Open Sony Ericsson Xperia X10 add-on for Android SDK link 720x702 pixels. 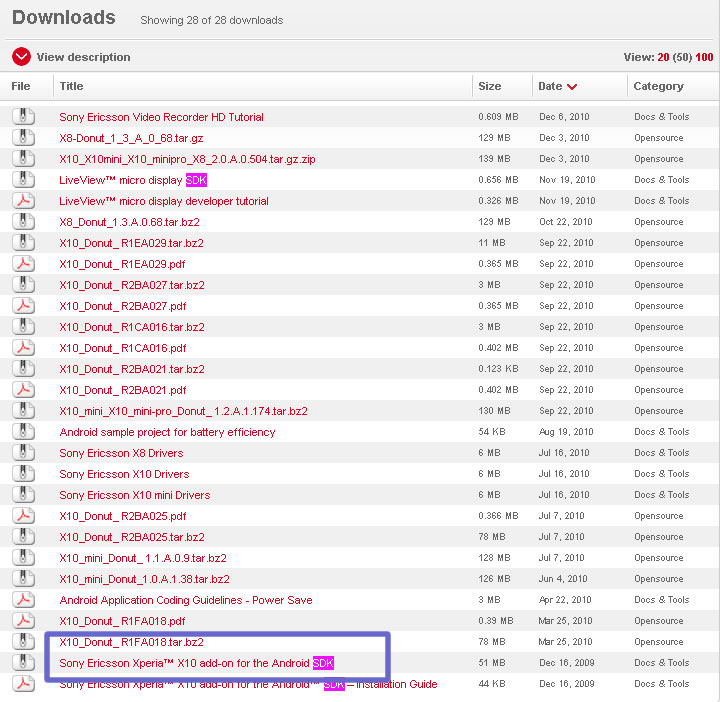[x=197, y=663]
